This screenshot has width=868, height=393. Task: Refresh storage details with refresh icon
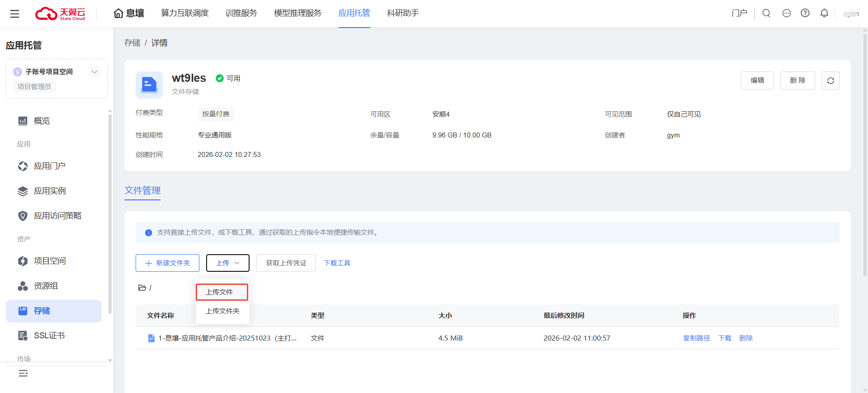point(830,80)
